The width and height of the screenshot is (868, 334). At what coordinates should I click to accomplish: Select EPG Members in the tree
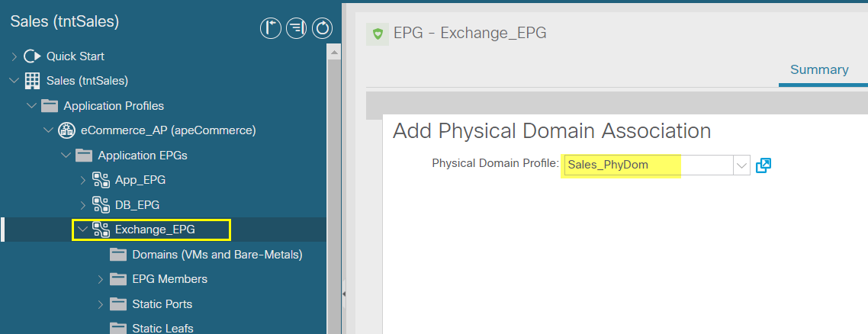(x=170, y=279)
